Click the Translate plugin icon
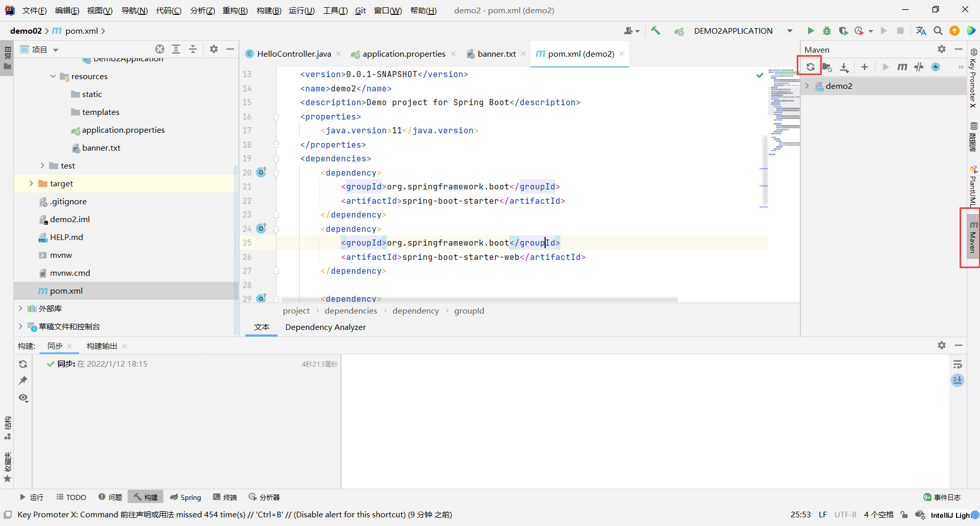Viewport: 980px width, 526px height. [x=921, y=31]
